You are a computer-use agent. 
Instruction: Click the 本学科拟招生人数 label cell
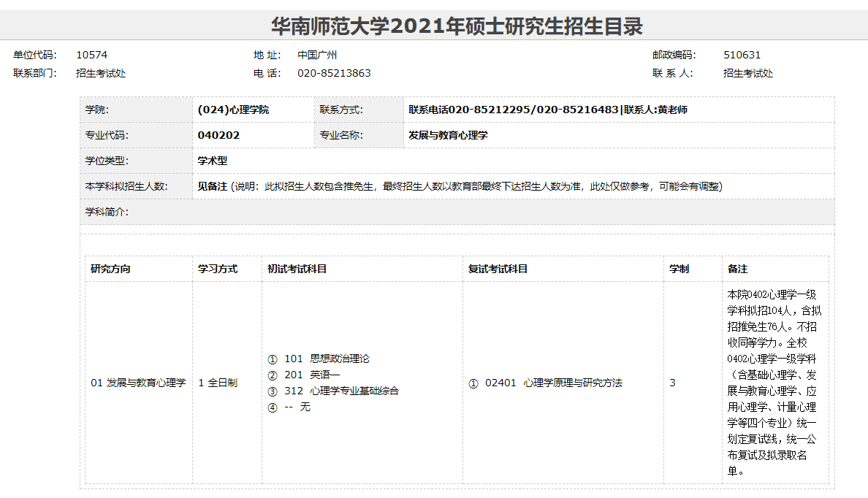[136, 186]
